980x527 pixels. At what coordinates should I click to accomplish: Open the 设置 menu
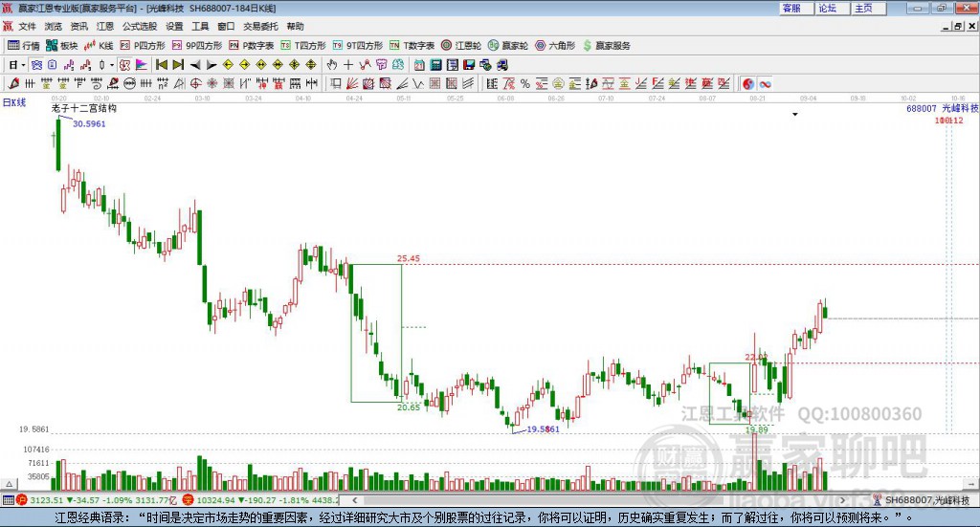[x=174, y=26]
